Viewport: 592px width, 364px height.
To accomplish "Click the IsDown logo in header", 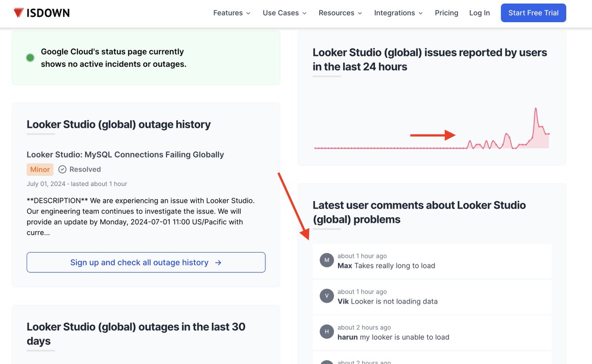I will coord(41,13).
